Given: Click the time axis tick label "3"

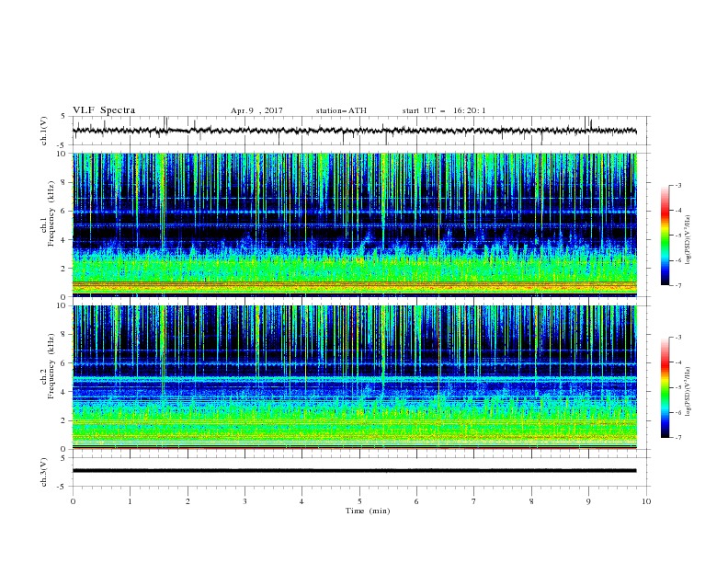Looking at the screenshot, I should point(245,501).
